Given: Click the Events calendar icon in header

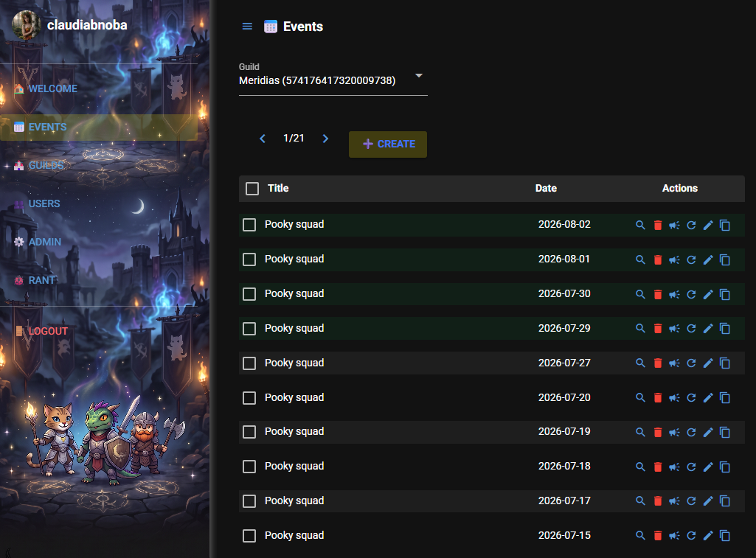Looking at the screenshot, I should (271, 27).
